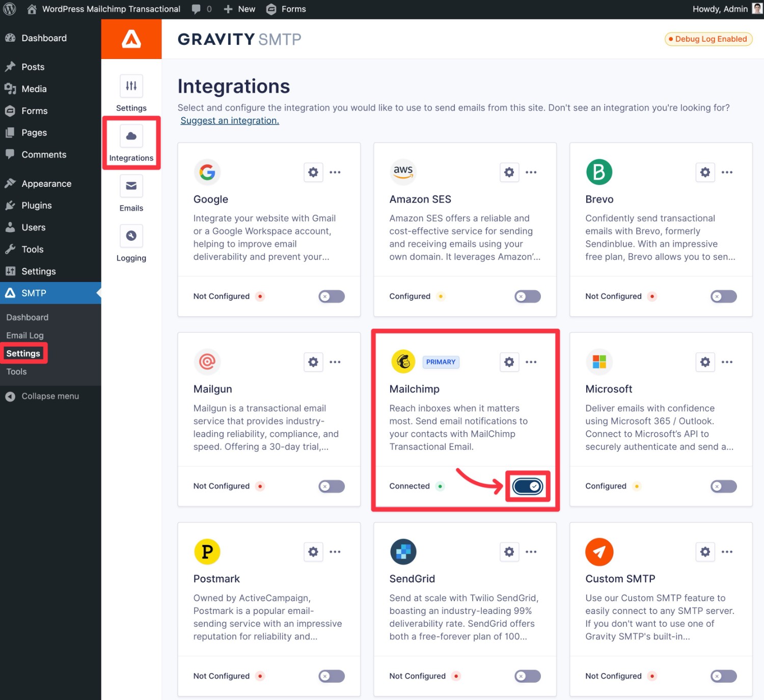Click Suggest an integration link
The width and height of the screenshot is (764, 700).
click(x=230, y=121)
